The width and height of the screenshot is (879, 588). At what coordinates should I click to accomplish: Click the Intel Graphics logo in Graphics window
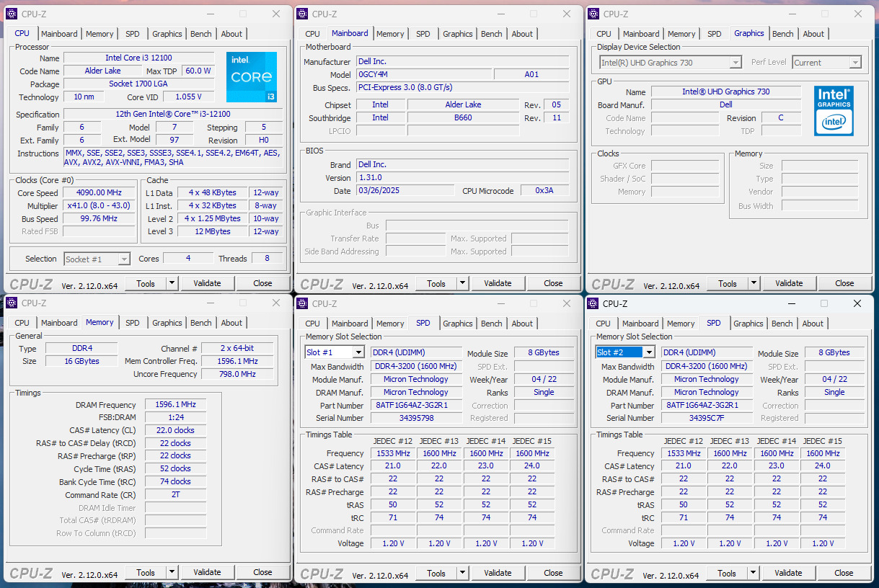834,111
